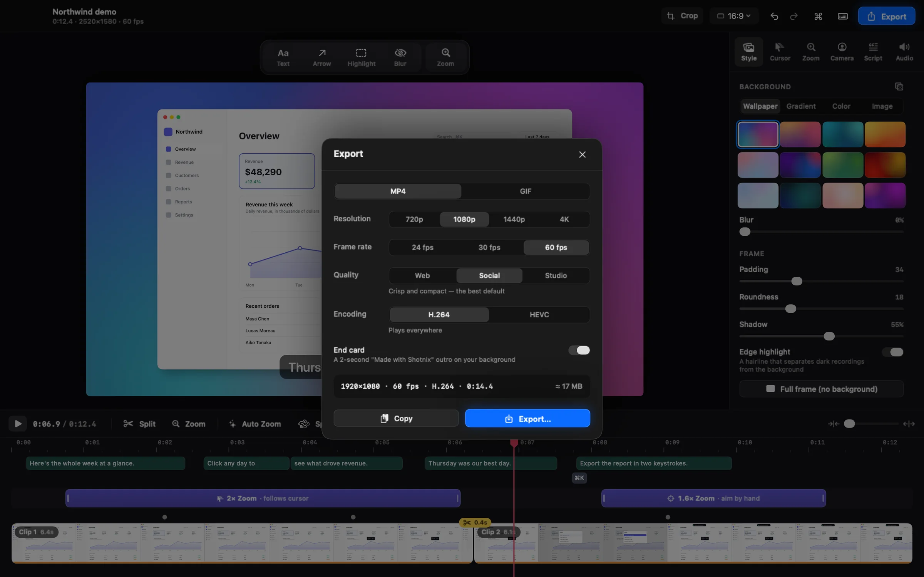Select the Clip 1 thumbnail strip
The image size is (924, 577).
point(242,543)
